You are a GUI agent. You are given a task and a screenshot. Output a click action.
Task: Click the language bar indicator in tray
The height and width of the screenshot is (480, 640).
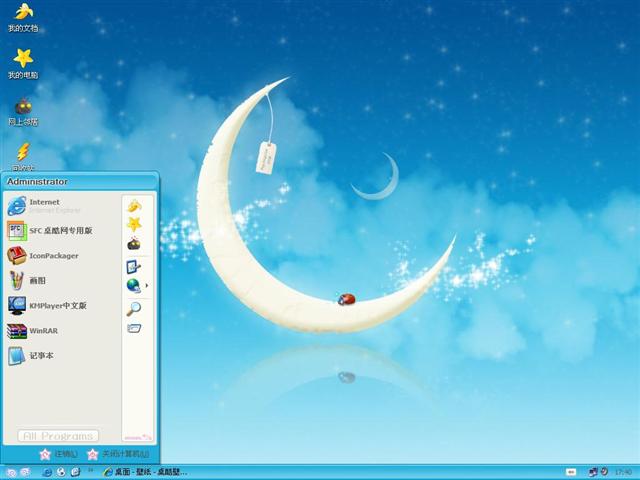coord(571,472)
